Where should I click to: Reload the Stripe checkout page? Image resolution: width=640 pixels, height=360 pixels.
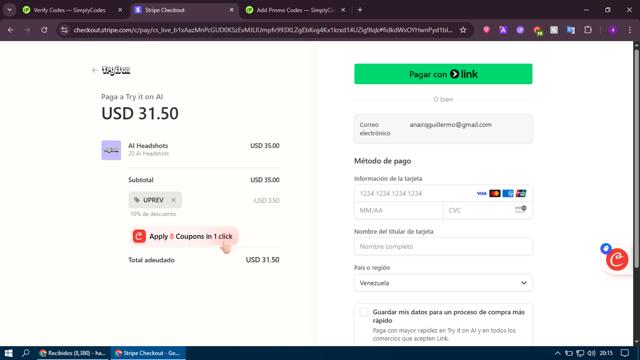pyautogui.click(x=44, y=30)
